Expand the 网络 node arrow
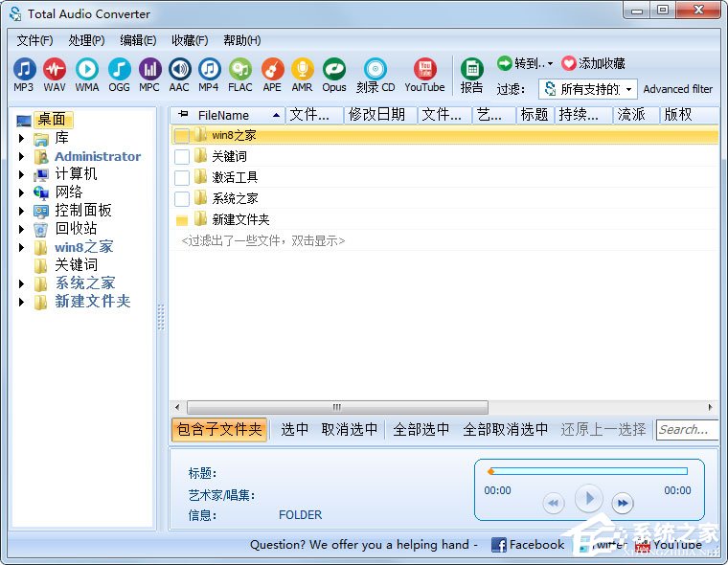 tap(21, 192)
